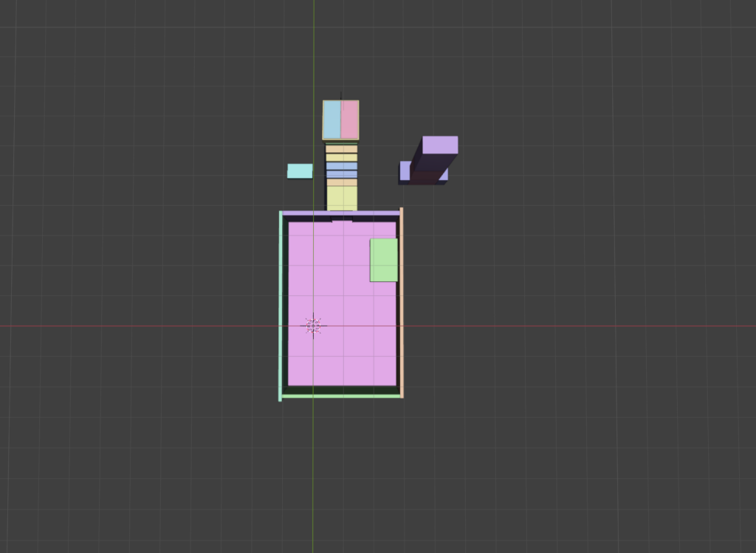Select the light blue half of the top cube
This screenshot has width=756, height=553.
[x=332, y=120]
